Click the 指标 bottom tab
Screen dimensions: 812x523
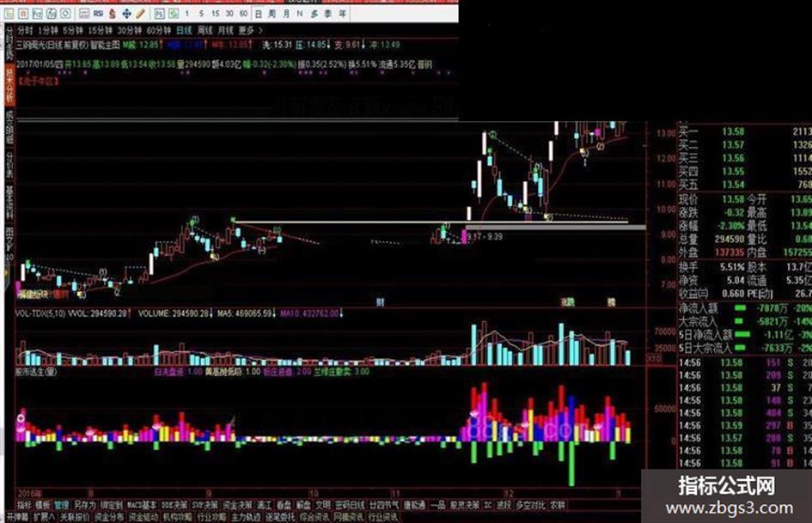pyautogui.click(x=24, y=505)
